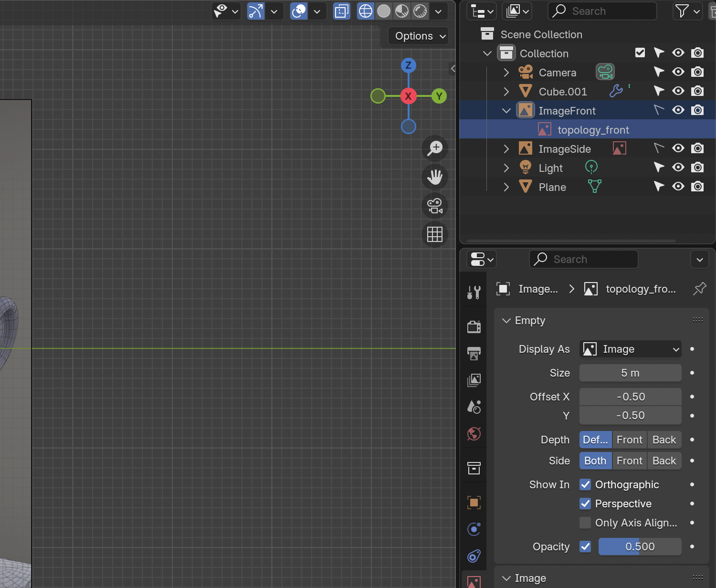The image size is (716, 588).
Task: Expand the Camera item in the outliner
Action: pyautogui.click(x=506, y=73)
